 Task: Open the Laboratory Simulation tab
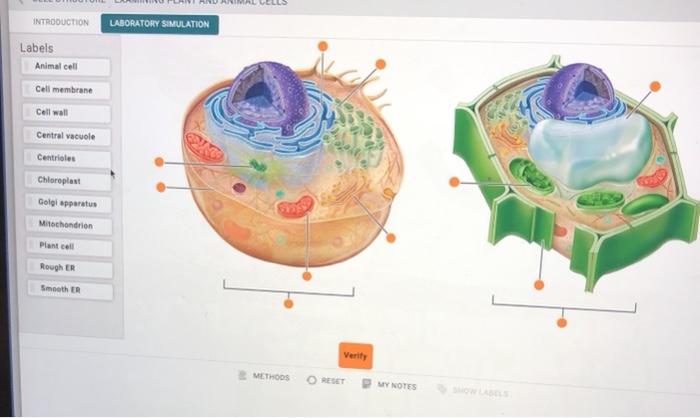(159, 24)
